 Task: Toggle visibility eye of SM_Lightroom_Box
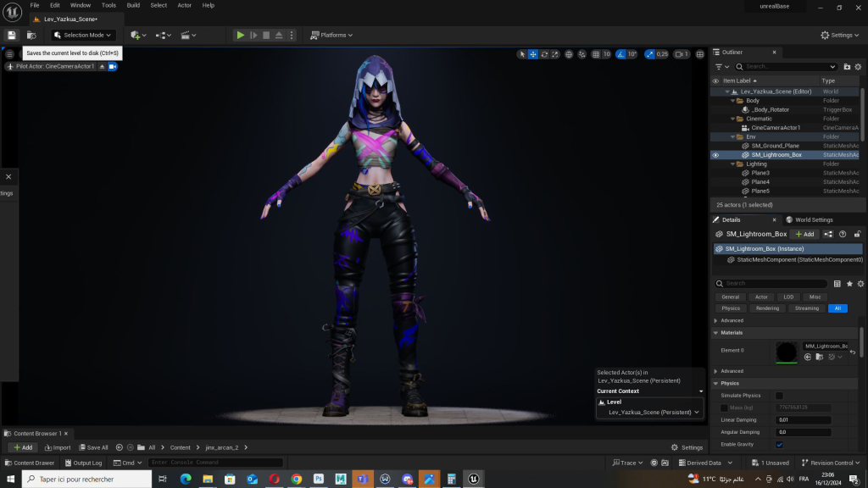coord(715,156)
